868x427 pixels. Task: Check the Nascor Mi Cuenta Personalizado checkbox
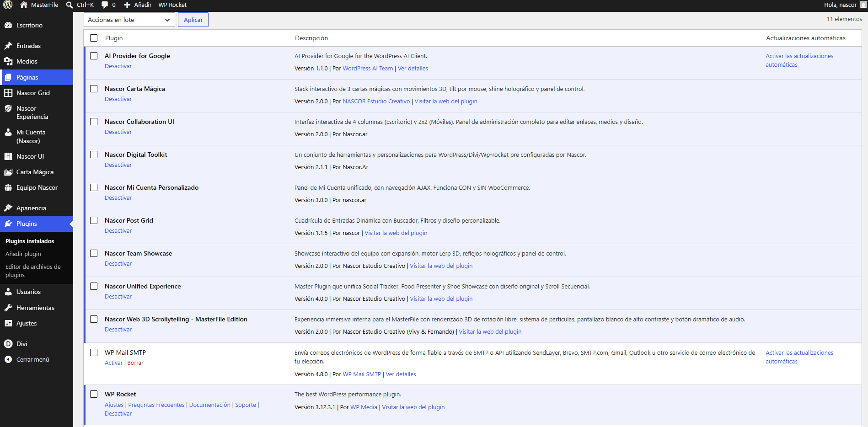(x=94, y=187)
